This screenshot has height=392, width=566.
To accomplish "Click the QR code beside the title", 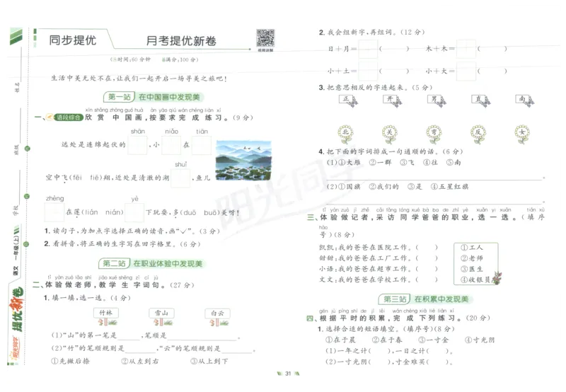I will click(265, 38).
